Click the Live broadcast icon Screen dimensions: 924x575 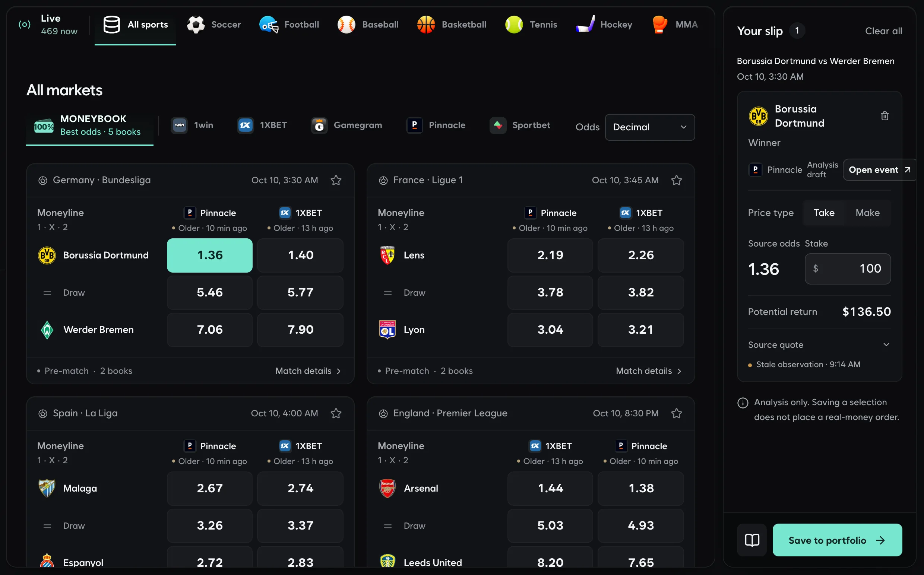tap(24, 25)
